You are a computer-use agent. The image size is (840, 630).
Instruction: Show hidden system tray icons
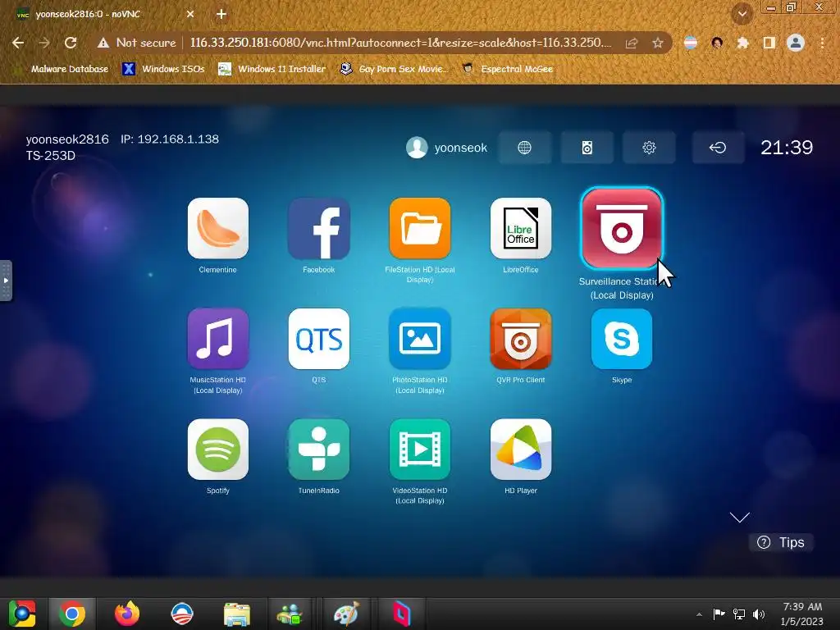(699, 614)
